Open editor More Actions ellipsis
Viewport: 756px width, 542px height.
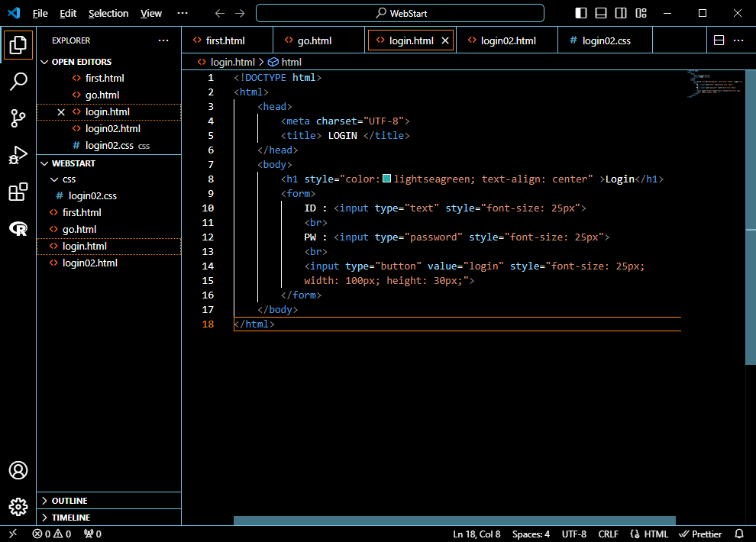[738, 40]
